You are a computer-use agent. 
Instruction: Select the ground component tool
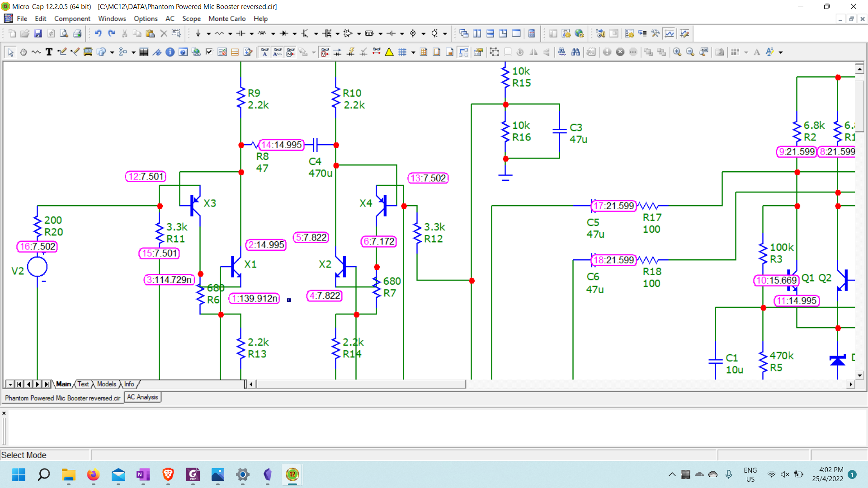[x=198, y=33]
